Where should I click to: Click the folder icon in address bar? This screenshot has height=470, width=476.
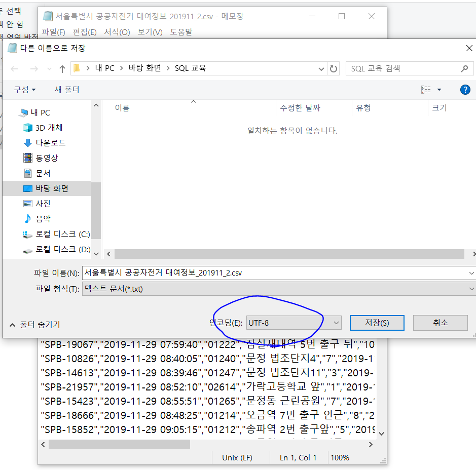pos(77,68)
